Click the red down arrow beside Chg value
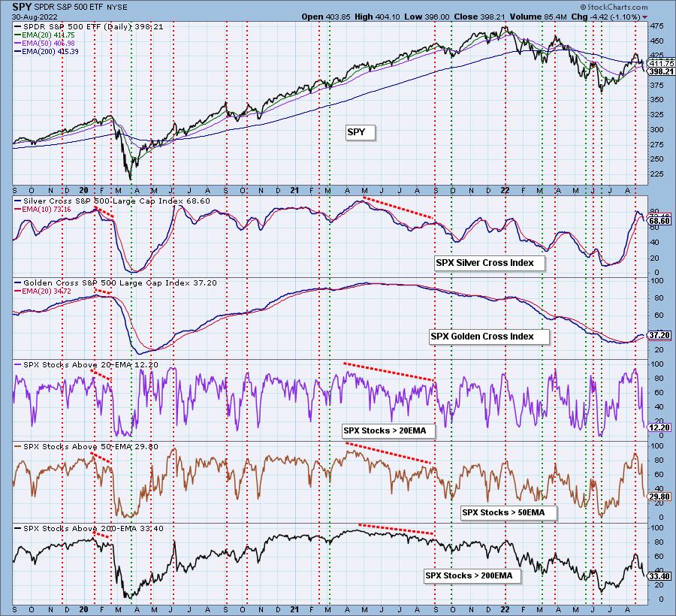The height and width of the screenshot is (616, 676). (645, 17)
